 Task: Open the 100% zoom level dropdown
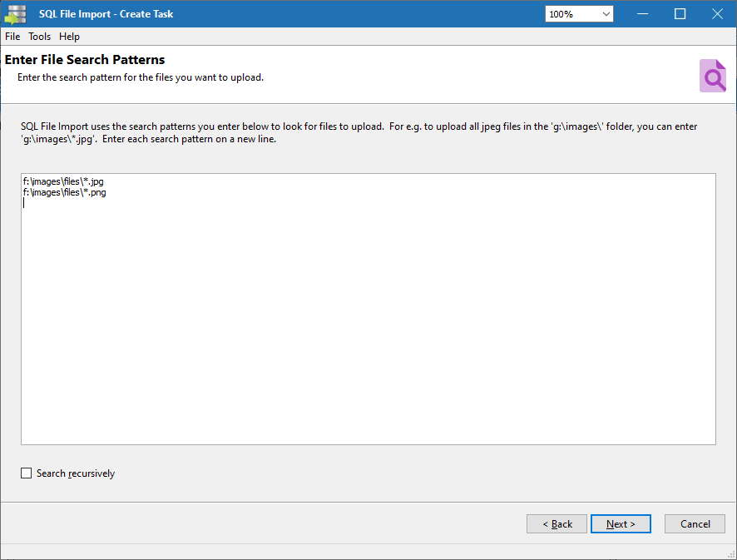tap(579, 14)
